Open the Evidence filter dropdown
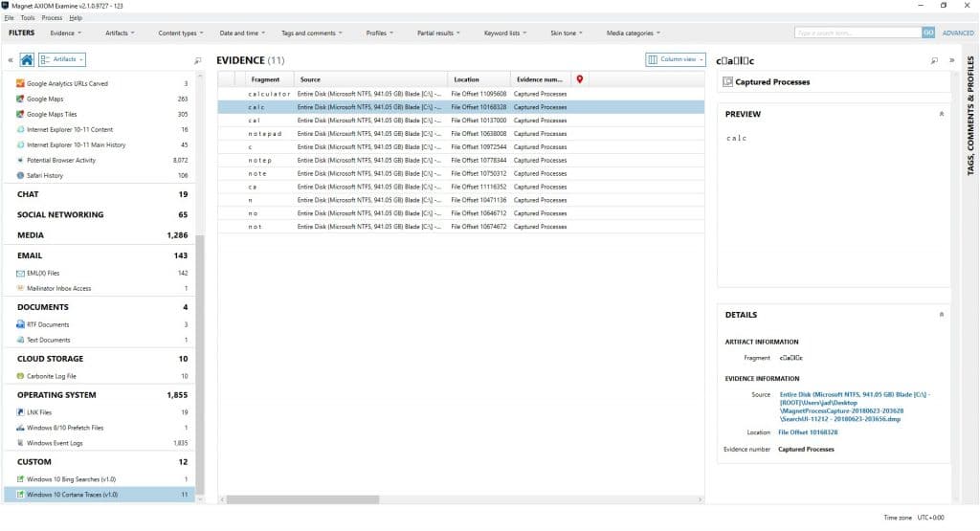This screenshot has height=531, width=980. (66, 33)
